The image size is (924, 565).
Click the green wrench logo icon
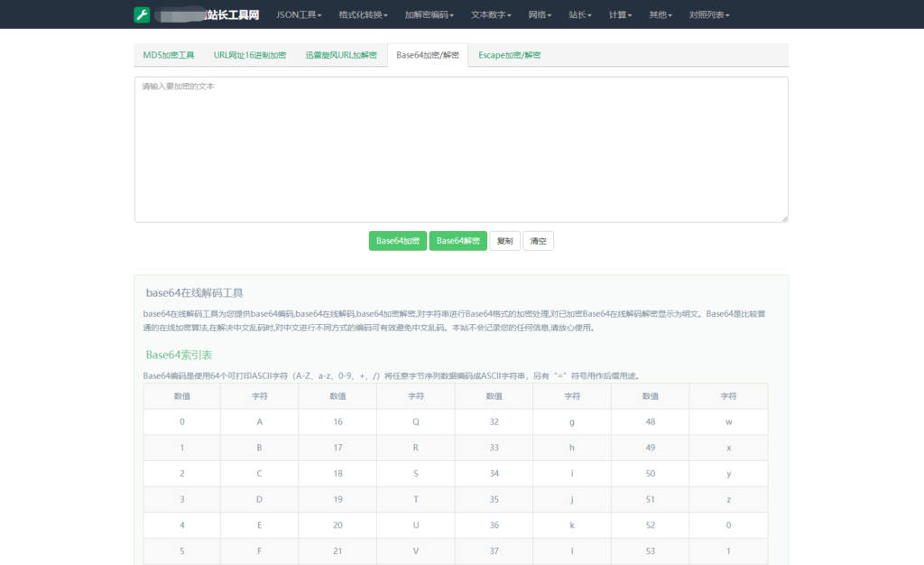(x=142, y=14)
